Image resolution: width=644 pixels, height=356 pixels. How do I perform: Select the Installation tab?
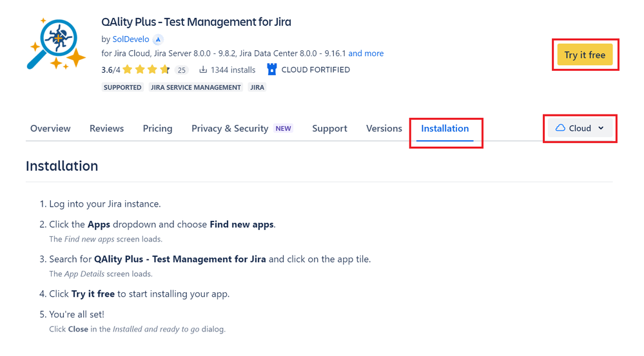tap(445, 128)
